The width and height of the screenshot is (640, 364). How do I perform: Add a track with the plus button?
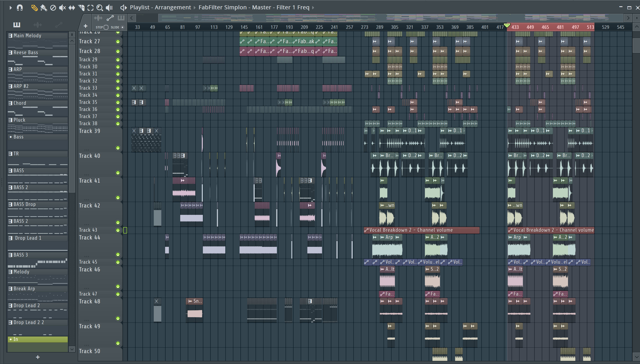85,26
